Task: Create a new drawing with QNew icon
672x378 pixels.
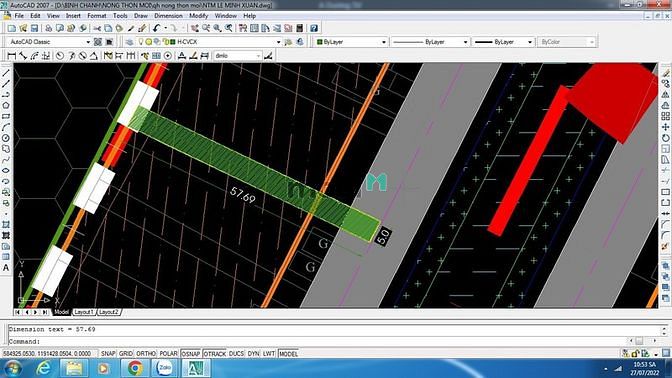Action: [12, 28]
